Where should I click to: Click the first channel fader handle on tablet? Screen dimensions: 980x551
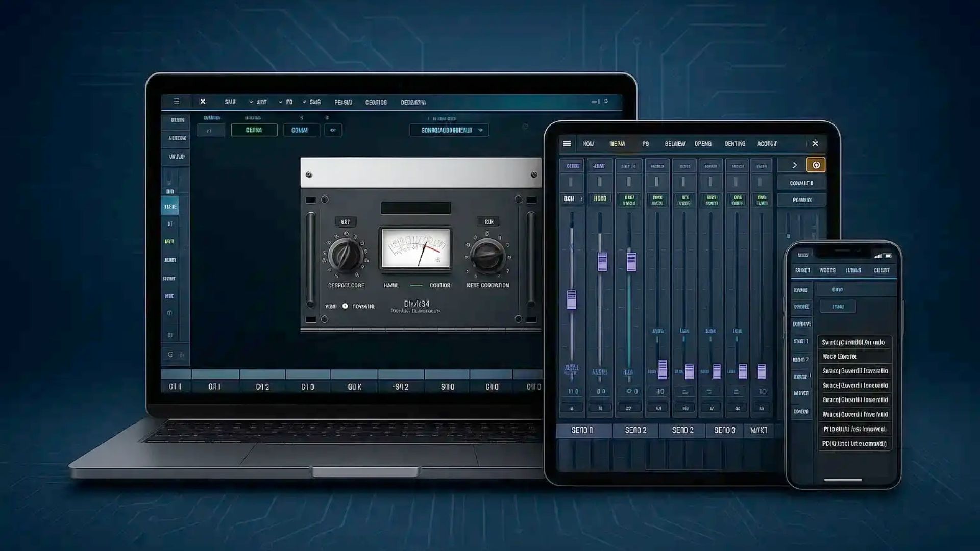point(572,299)
